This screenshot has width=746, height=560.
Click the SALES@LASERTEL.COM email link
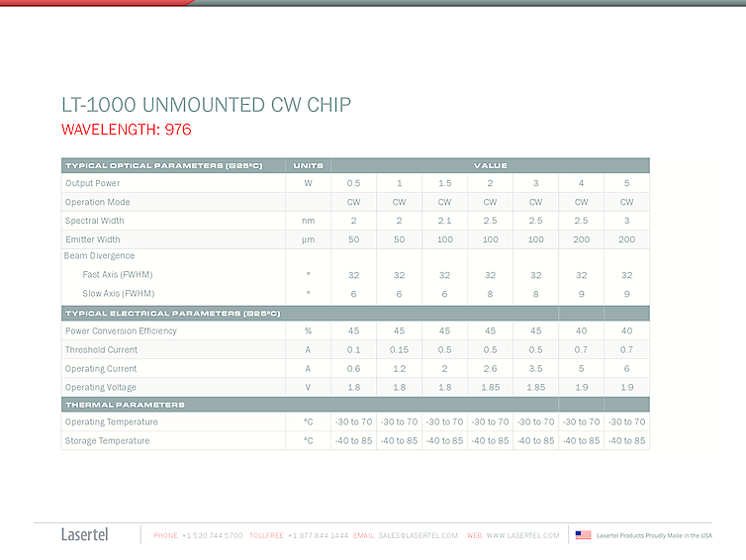(418, 535)
